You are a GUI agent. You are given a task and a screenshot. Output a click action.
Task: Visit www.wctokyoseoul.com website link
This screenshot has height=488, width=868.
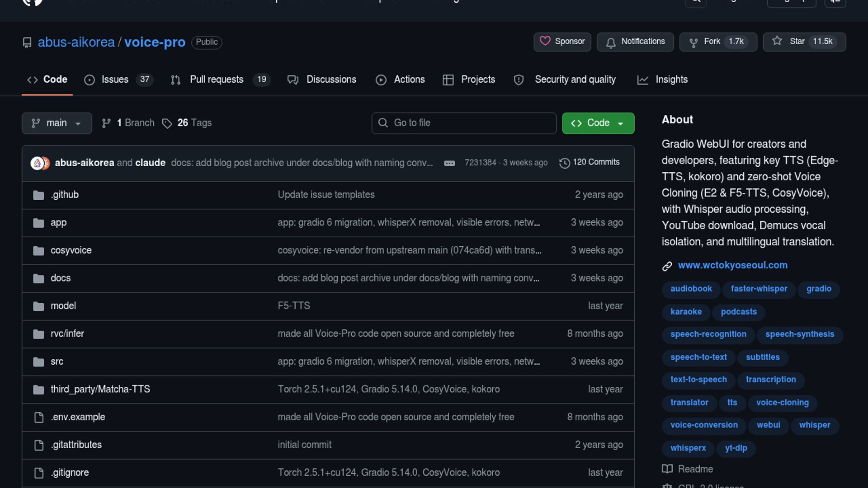pyautogui.click(x=732, y=266)
